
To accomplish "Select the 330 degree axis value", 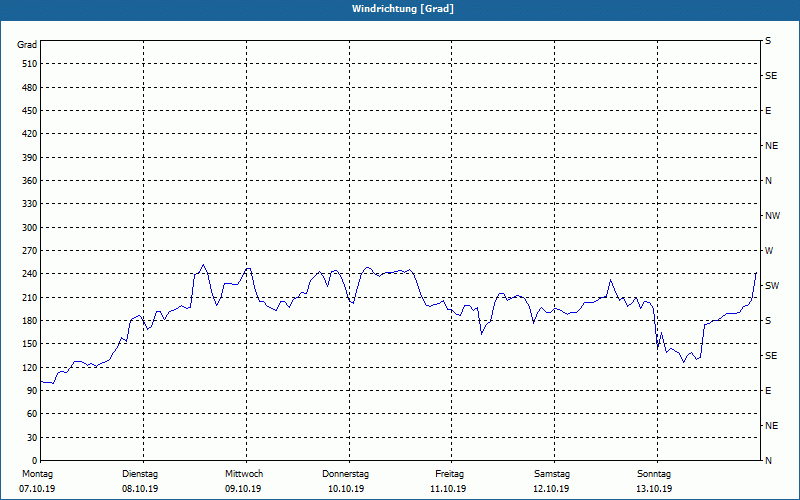I will click(x=30, y=204).
